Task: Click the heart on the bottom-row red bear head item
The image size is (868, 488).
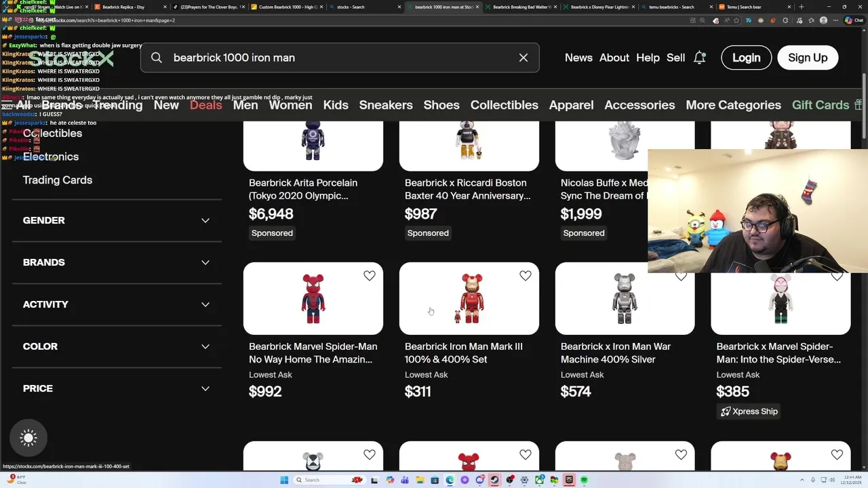Action: tap(526, 455)
